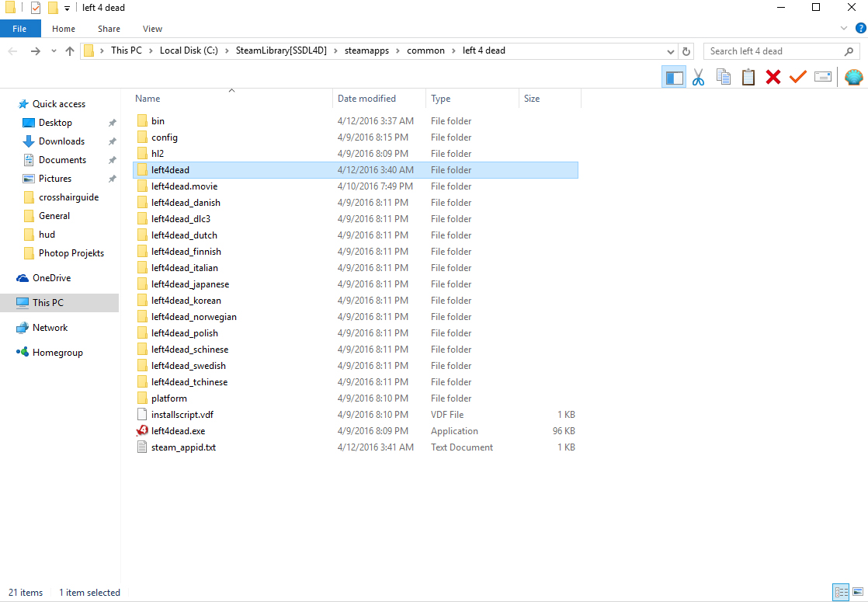Screen dimensions: 868x602
Task: Select crosshairguide folder in sidebar
Action: (x=68, y=197)
